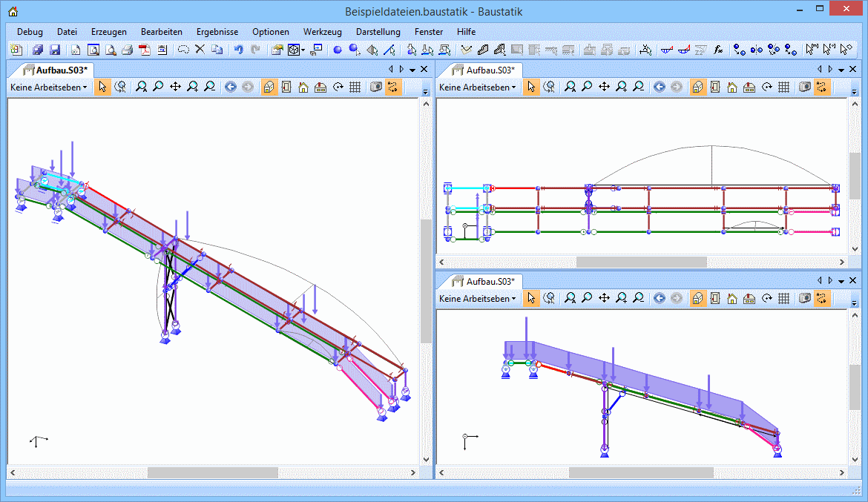
Task: Expand the 'Keine Arbeitseben' dropdown in bottom-right view
Action: tap(477, 298)
